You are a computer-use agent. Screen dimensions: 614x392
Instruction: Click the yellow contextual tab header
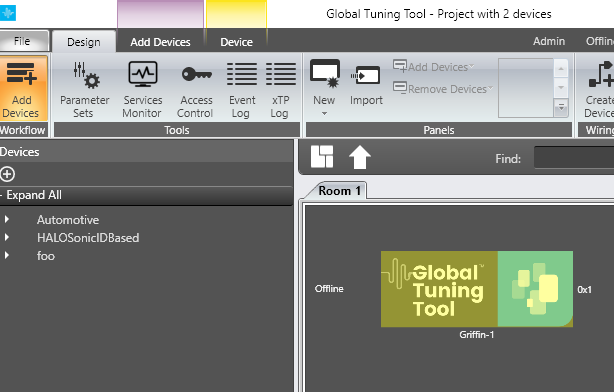(237, 14)
